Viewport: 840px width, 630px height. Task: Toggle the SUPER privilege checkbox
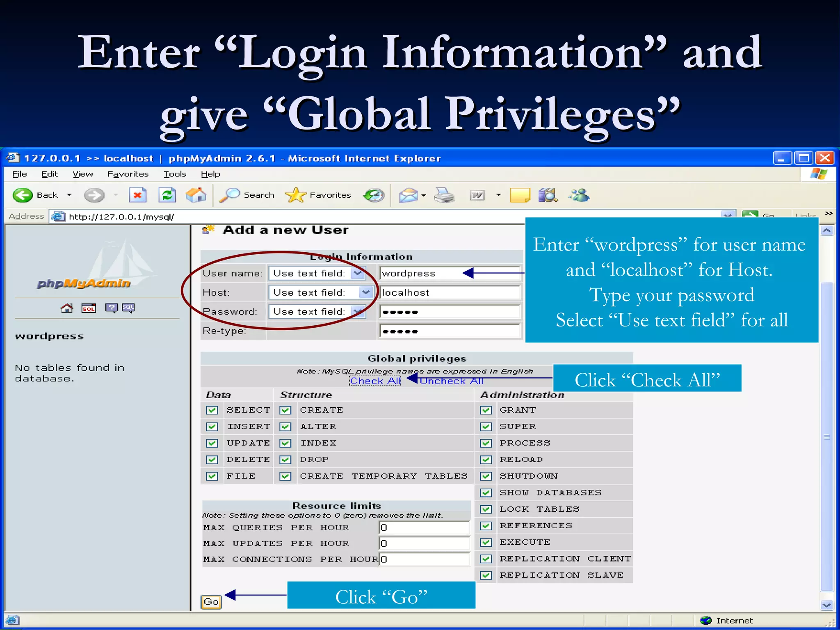point(486,427)
